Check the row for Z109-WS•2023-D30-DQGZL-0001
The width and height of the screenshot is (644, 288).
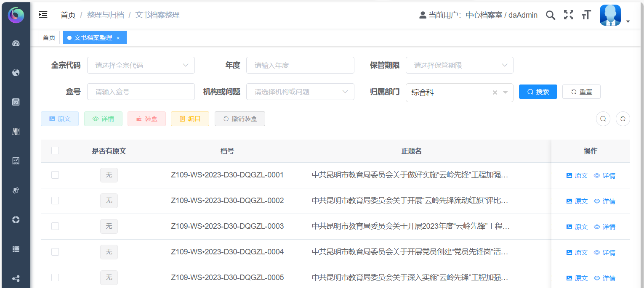[55, 175]
